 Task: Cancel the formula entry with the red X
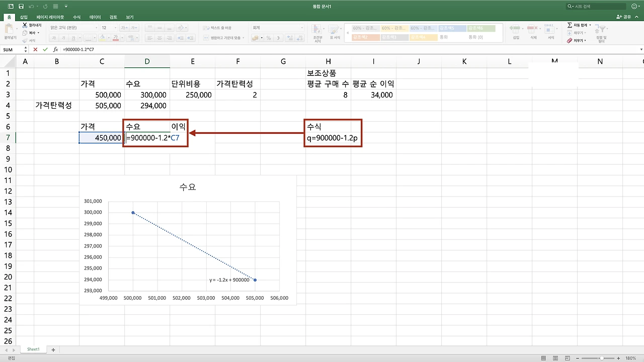35,50
